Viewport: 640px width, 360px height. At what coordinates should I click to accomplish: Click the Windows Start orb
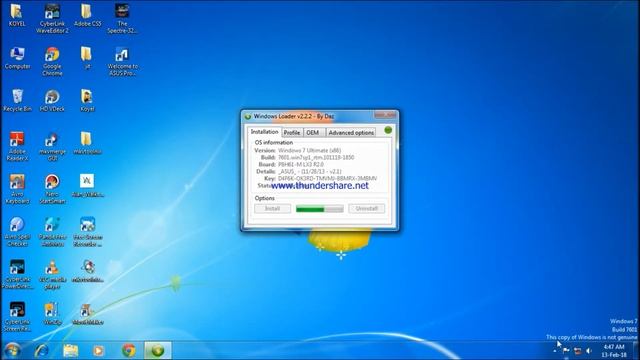coord(12,350)
